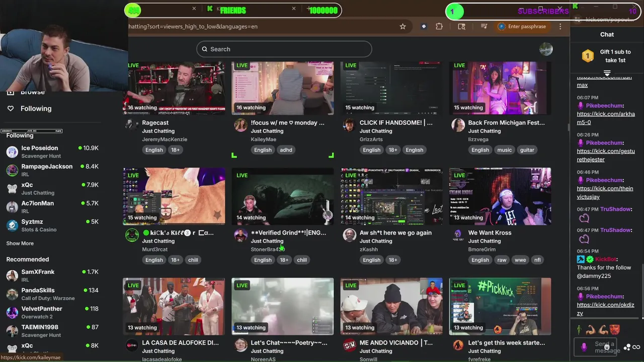
Task: Open kick.com/gesturethejester link in chat
Action: click(x=606, y=155)
